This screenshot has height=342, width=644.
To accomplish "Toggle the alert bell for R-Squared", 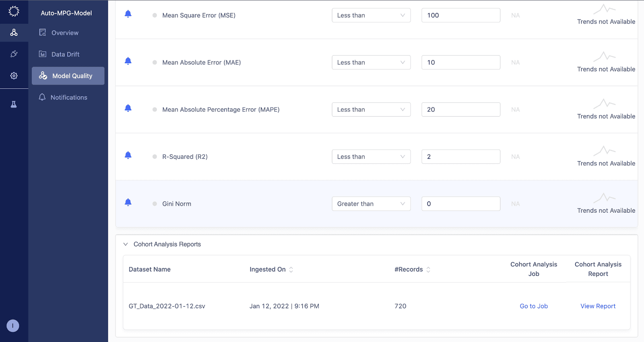I will (128, 155).
